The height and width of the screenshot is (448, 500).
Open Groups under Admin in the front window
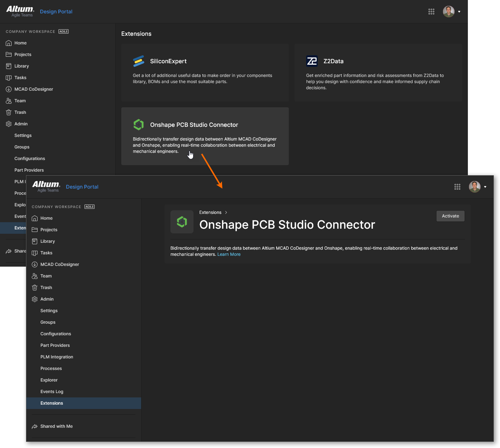pyautogui.click(x=83, y=322)
